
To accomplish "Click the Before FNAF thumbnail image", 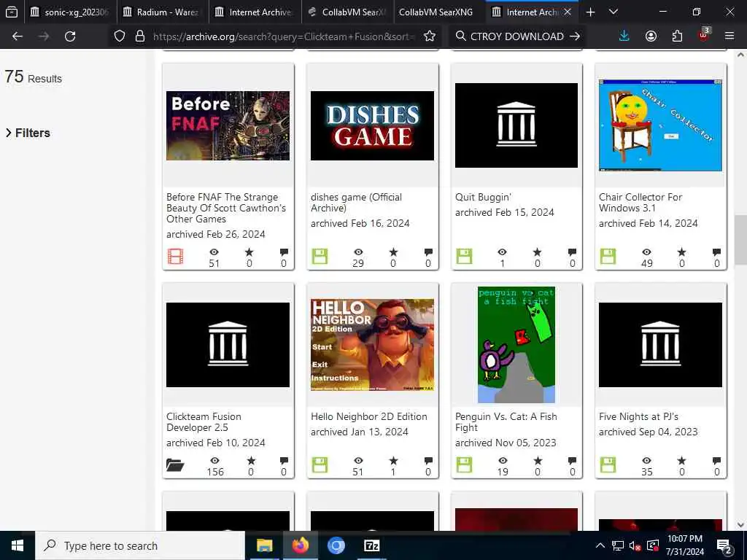I will pyautogui.click(x=228, y=125).
